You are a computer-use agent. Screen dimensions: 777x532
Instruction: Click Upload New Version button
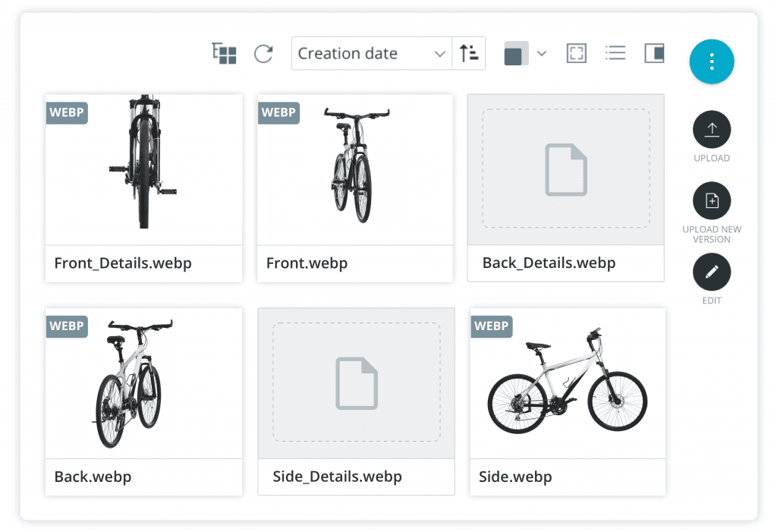[712, 201]
